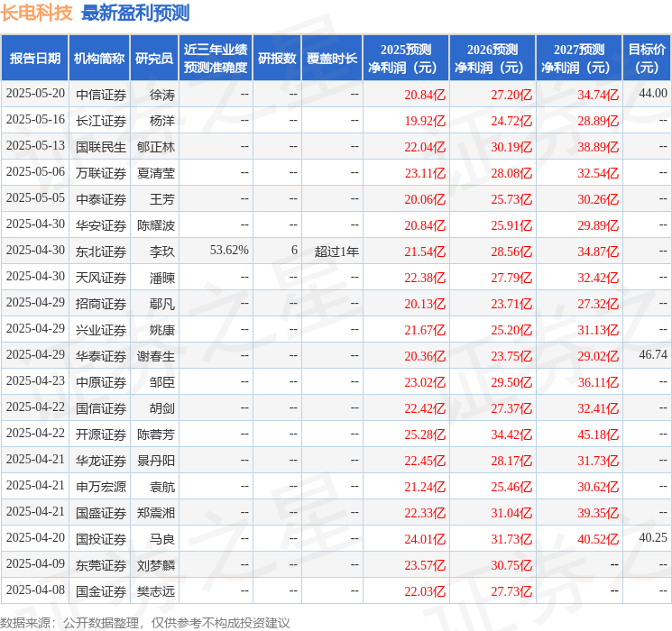Select 国投证券 institution cell
This screenshot has height=631, width=672.
click(101, 539)
